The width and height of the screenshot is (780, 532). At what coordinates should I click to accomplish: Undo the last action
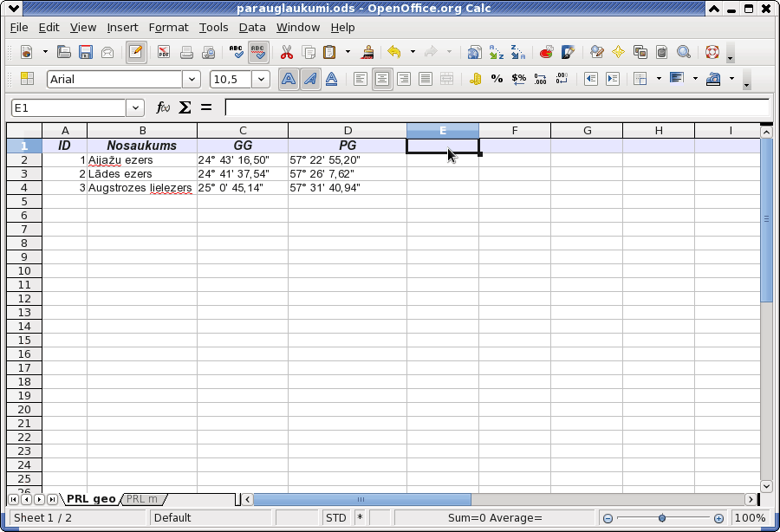[x=394, y=52]
